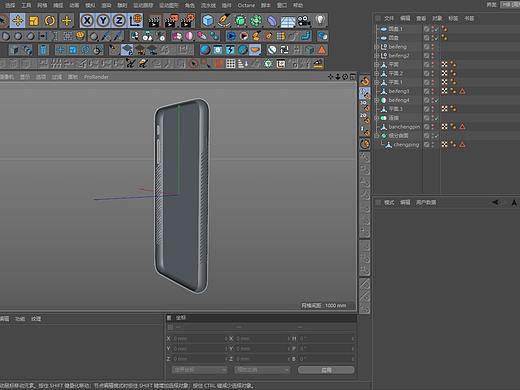Viewport: 520px width, 390px height.
Task: Select the banchengpin object row
Action: (x=404, y=127)
